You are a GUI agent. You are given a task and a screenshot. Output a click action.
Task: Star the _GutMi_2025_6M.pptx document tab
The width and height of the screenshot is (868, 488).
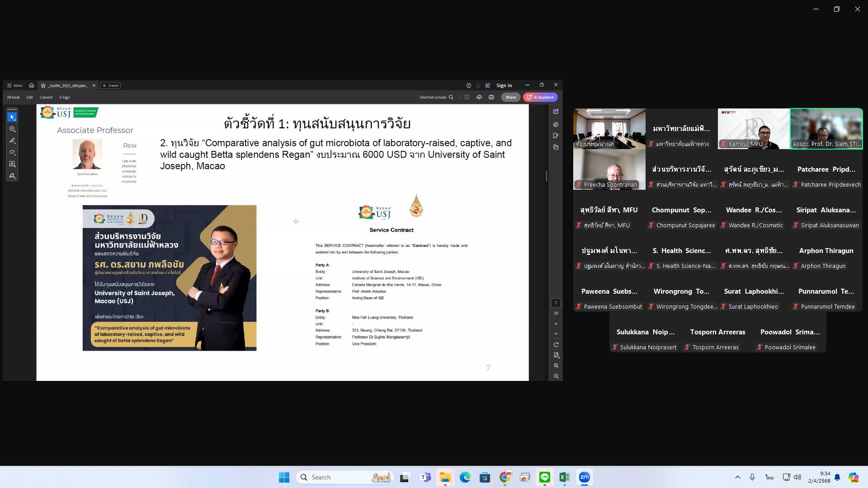pos(43,85)
